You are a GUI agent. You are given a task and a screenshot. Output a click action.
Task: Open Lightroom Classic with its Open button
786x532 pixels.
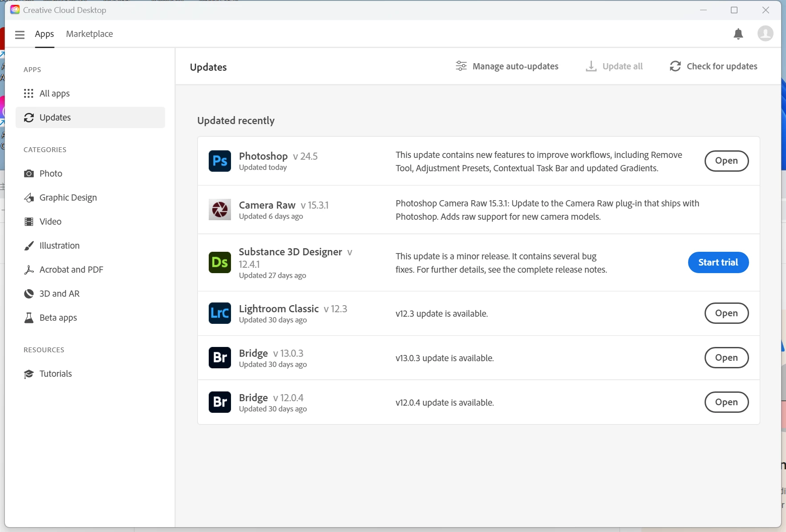tap(726, 313)
